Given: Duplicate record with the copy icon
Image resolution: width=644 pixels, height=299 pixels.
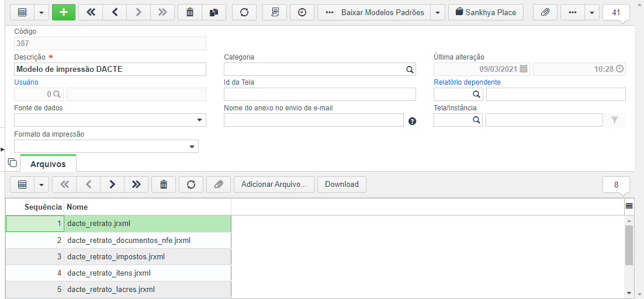Looking at the screenshot, I should 214,12.
